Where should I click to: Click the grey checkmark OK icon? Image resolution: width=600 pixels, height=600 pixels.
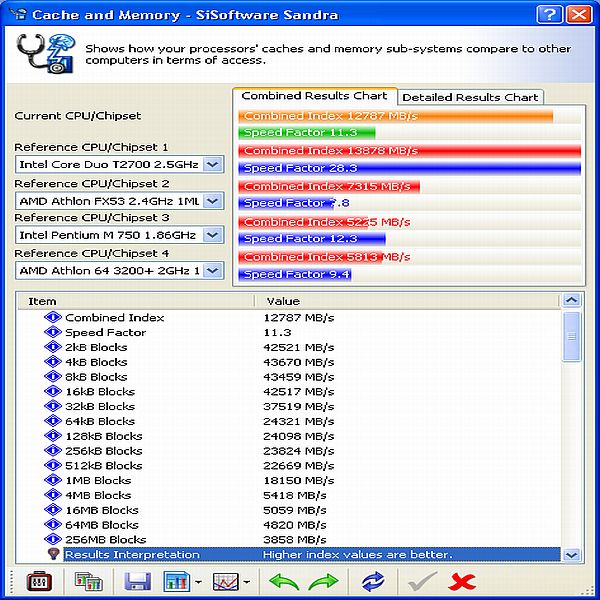pos(422,582)
